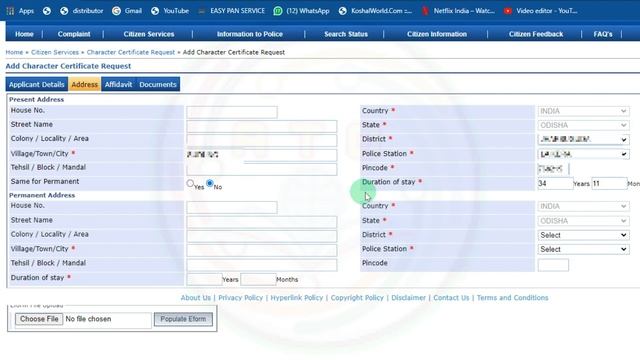Open the Citizen Services menu
The width and height of the screenshot is (640, 360).
click(149, 34)
